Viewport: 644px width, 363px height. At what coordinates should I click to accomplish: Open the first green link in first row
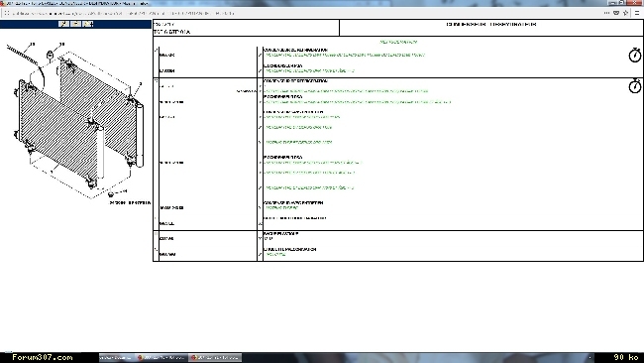[345, 55]
